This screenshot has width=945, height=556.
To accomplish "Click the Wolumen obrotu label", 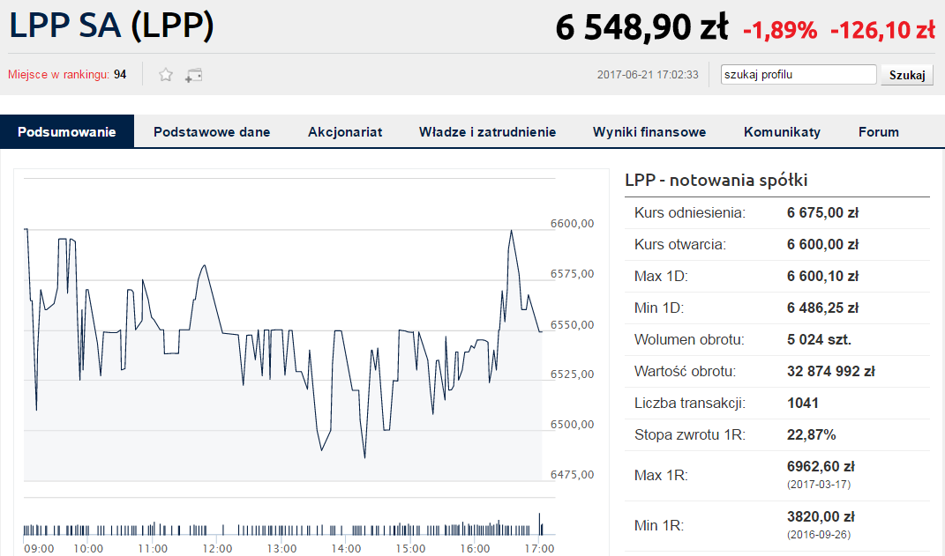I will click(689, 340).
